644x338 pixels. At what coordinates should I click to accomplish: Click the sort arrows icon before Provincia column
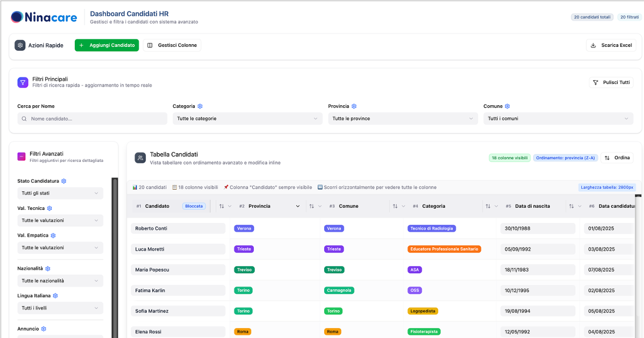222,206
